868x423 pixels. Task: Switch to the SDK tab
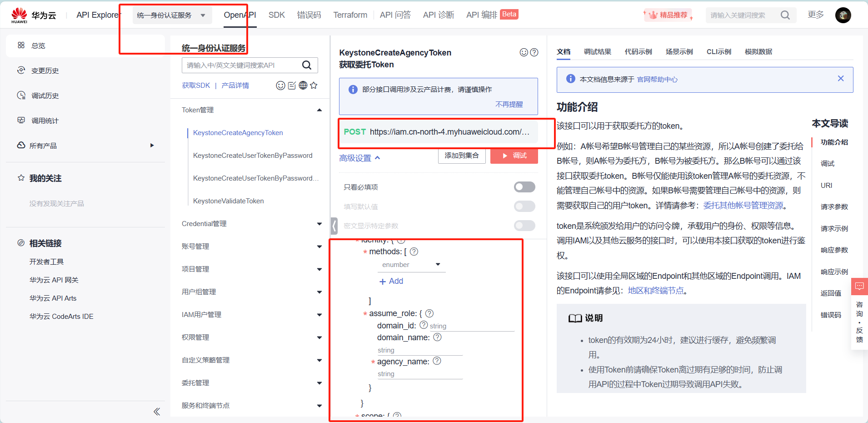[x=276, y=15]
